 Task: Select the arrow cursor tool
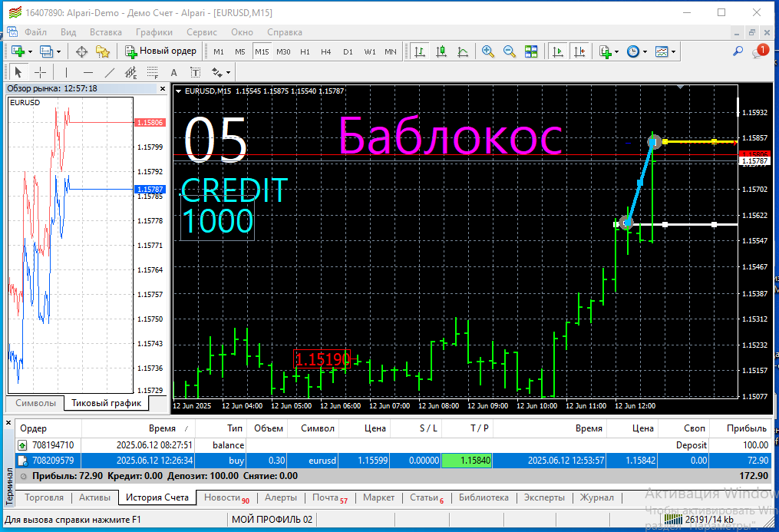18,72
